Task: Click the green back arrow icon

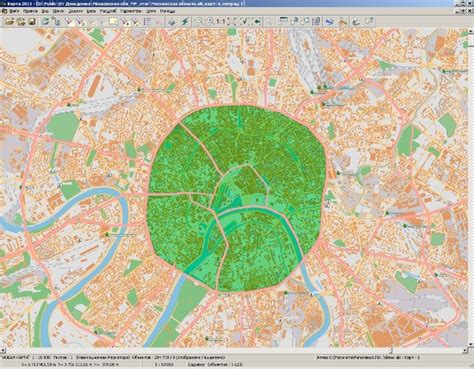Action: tap(257, 22)
